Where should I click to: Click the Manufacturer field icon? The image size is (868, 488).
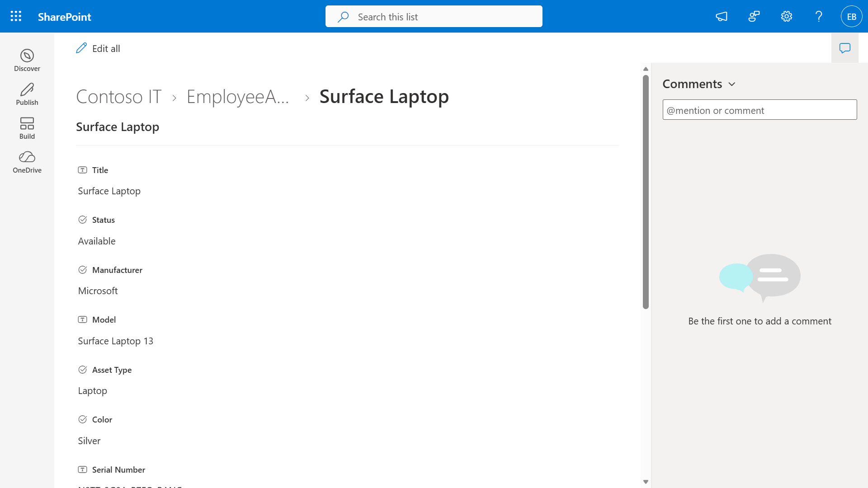tap(83, 270)
